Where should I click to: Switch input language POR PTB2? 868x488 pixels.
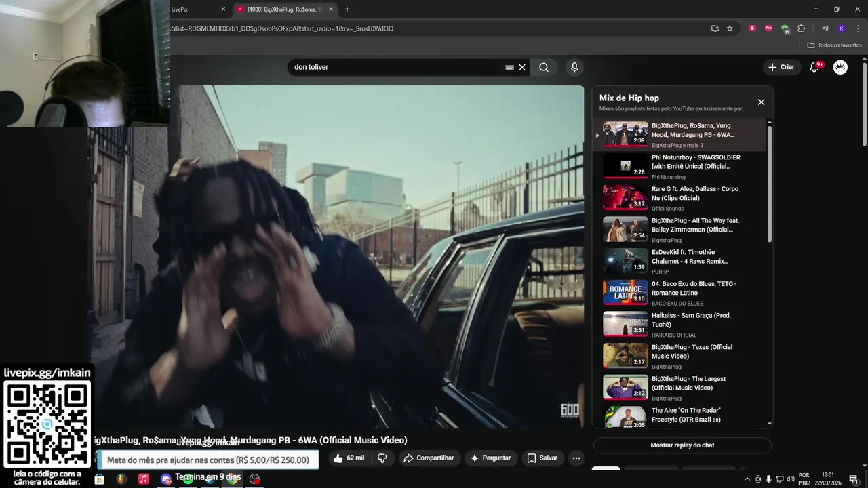804,479
